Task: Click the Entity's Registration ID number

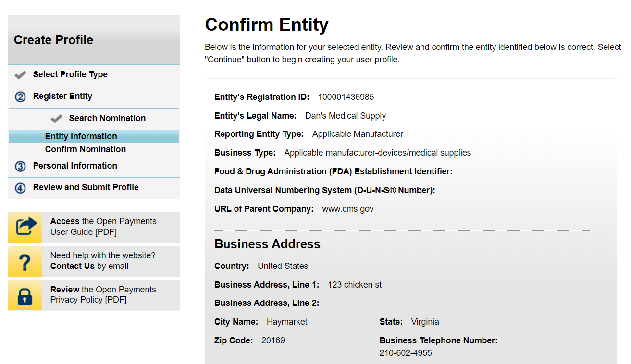Action: 346,97
